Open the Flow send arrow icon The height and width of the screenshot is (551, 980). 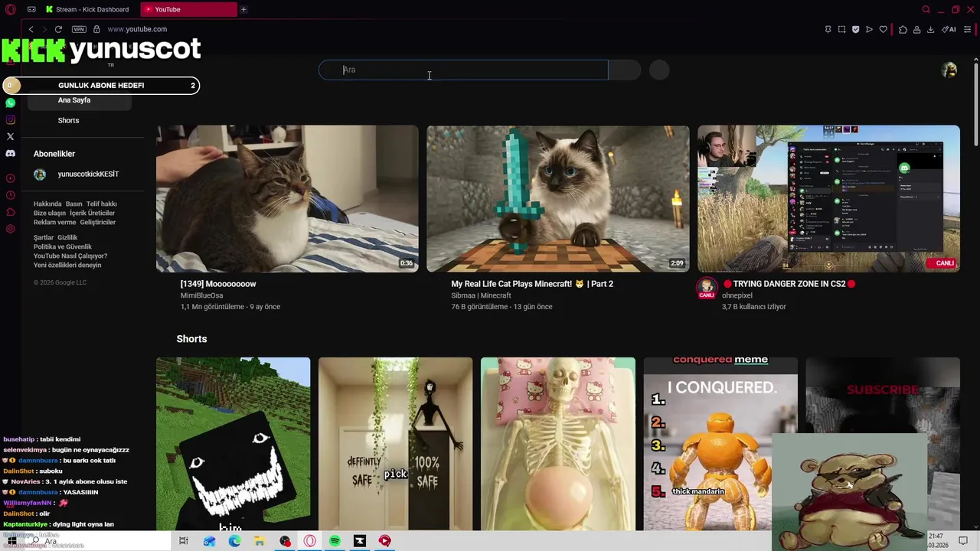(869, 29)
